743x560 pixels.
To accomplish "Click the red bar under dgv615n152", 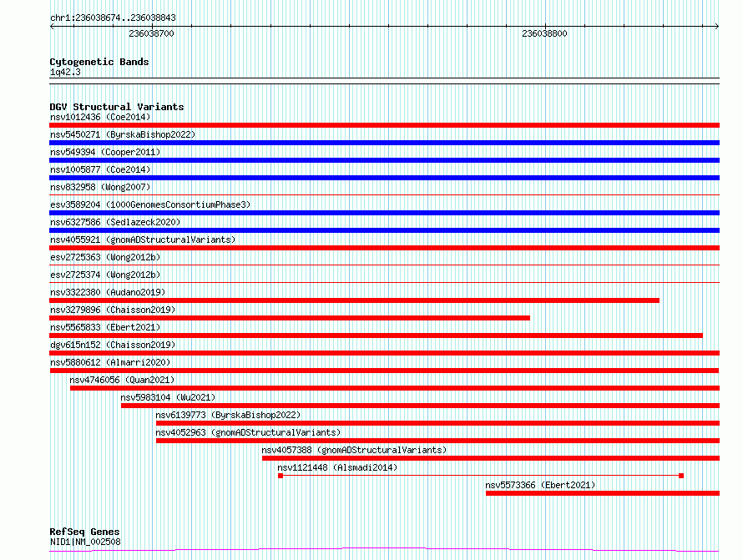I will pos(384,353).
